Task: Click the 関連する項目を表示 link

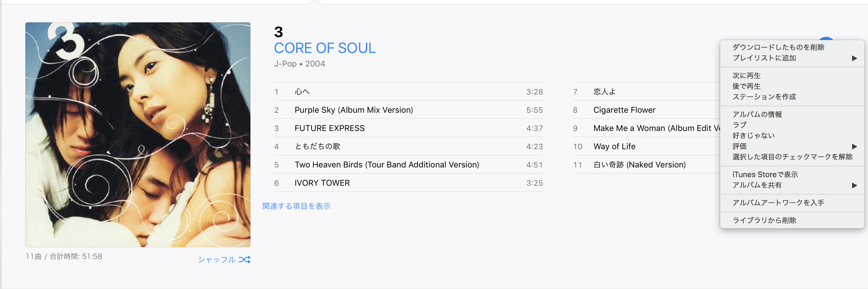Action: click(296, 206)
